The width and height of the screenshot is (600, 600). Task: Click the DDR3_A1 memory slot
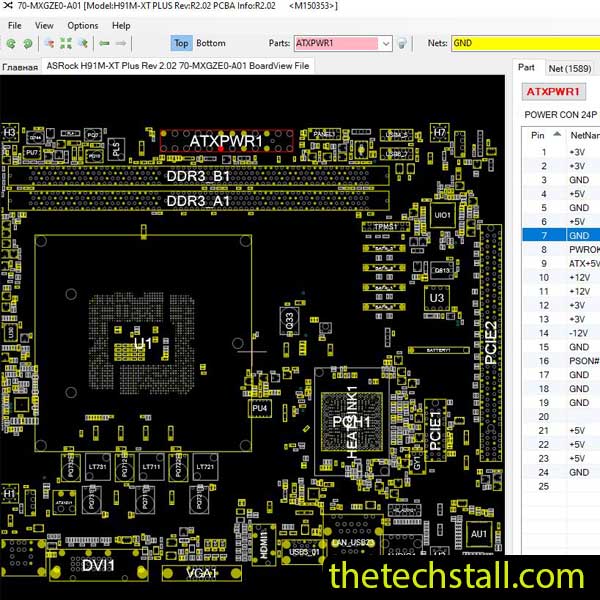pyautogui.click(x=198, y=201)
